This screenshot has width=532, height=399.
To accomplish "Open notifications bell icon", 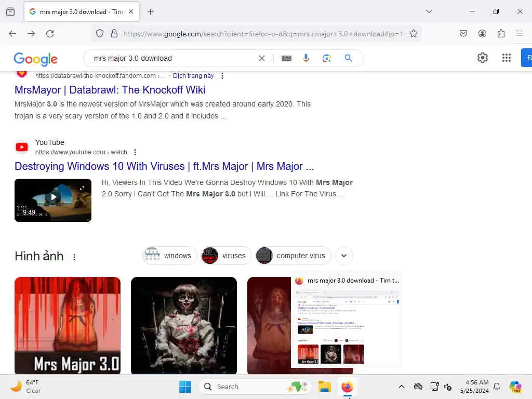I will (497, 387).
